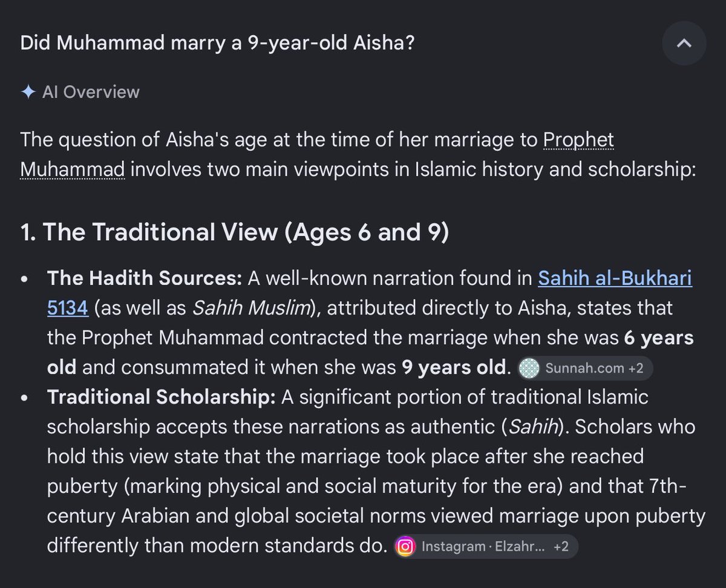Viewport: 726px width, 588px height.
Task: Click the dotted-underlined "Muhammad" link word
Action: 72,170
